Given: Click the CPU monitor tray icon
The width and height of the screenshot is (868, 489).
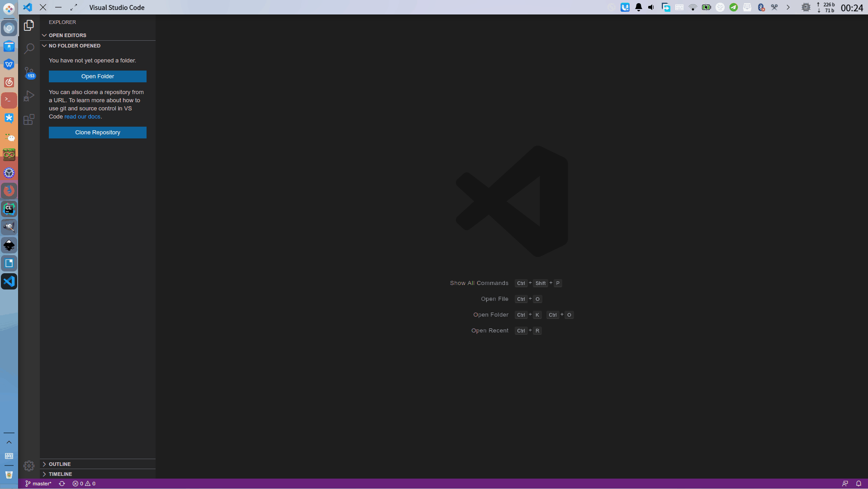Looking at the screenshot, I should (x=806, y=7).
